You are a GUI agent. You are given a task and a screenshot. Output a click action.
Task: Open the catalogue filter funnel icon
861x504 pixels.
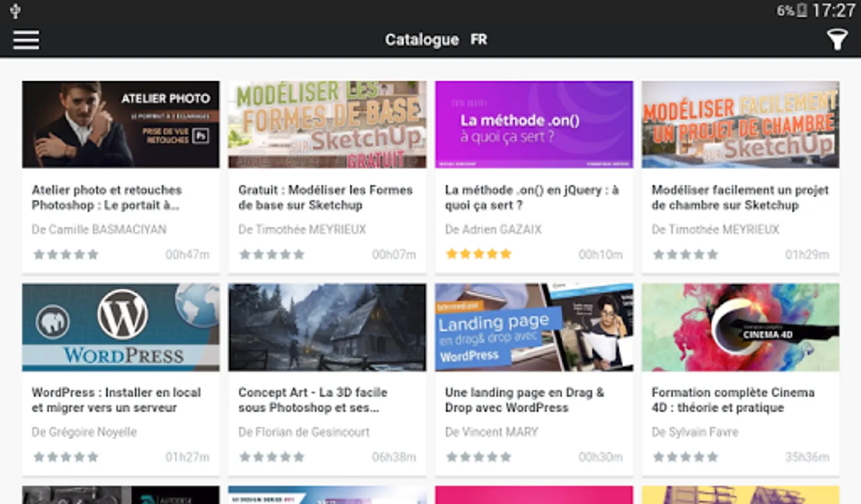pyautogui.click(x=837, y=39)
